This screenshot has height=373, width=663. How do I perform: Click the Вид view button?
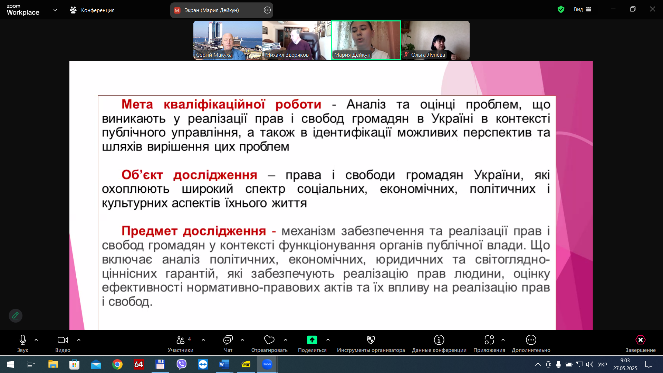point(582,9)
